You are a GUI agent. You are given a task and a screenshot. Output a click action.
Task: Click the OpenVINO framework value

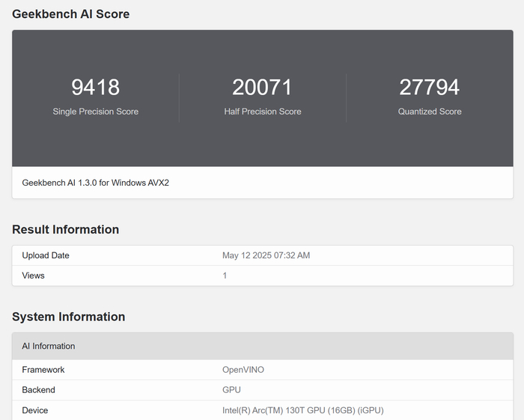pyautogui.click(x=243, y=370)
